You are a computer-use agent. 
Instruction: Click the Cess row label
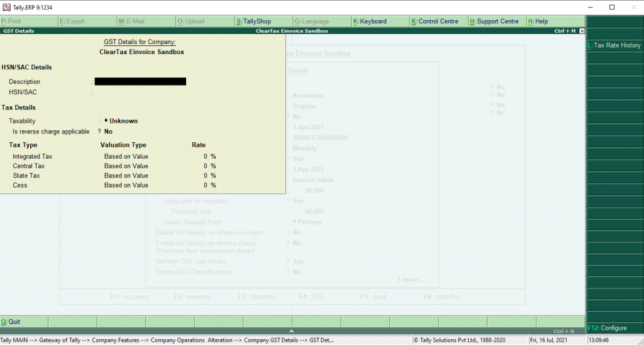coord(19,185)
